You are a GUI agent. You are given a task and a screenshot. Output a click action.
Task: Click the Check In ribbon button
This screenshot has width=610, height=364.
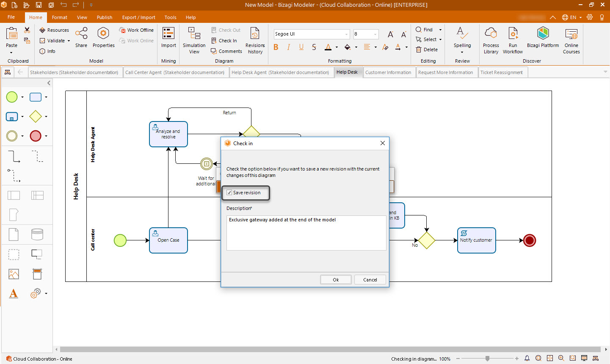pos(224,41)
